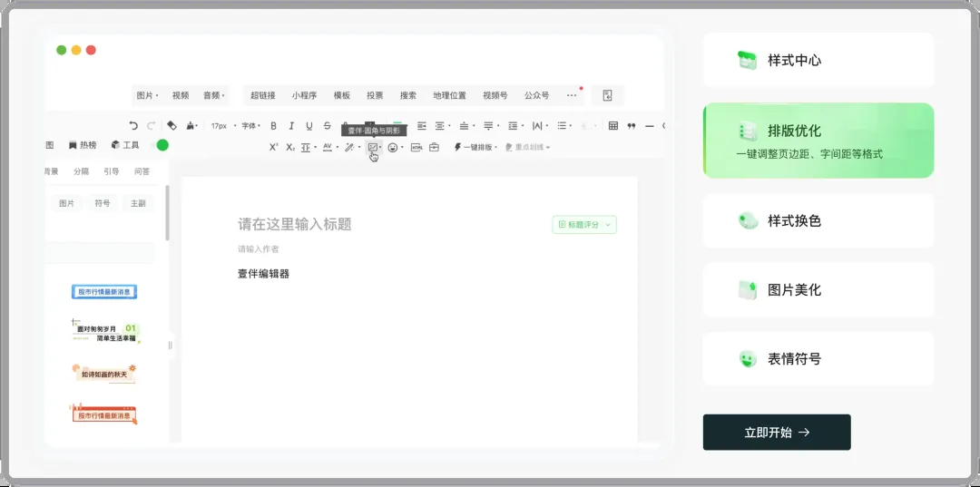Expand the 字体 font family dropdown
Viewport: 980px width, 487px height.
coord(250,126)
